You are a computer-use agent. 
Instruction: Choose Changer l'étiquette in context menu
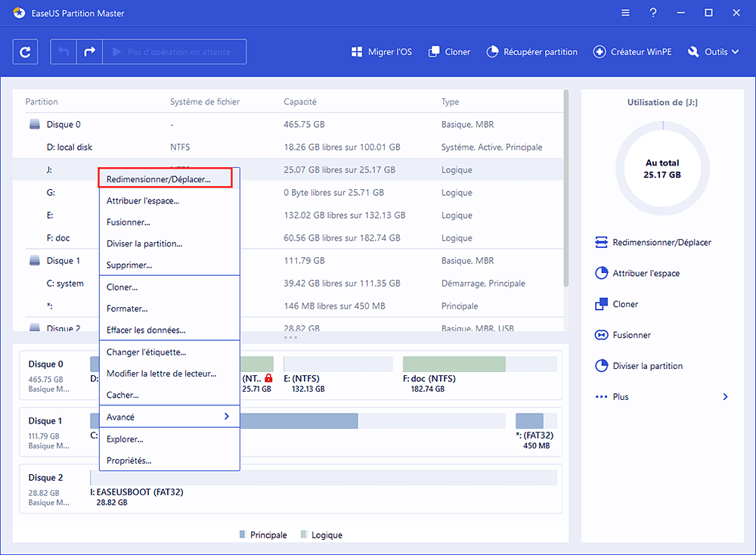[169, 352]
